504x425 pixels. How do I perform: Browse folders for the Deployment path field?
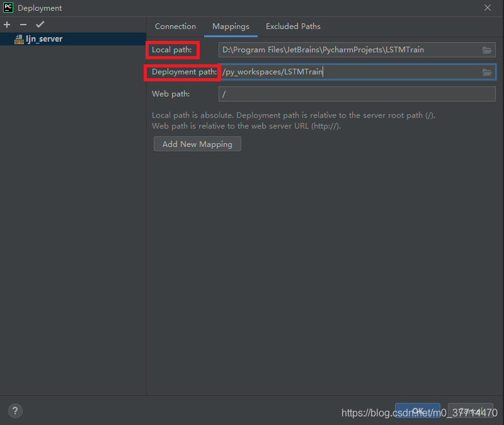pos(487,72)
